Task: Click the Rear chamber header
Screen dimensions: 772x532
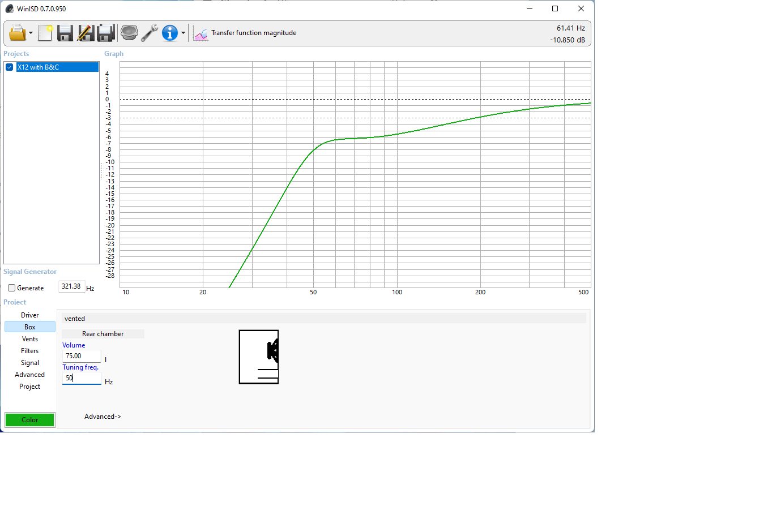Action: [103, 334]
